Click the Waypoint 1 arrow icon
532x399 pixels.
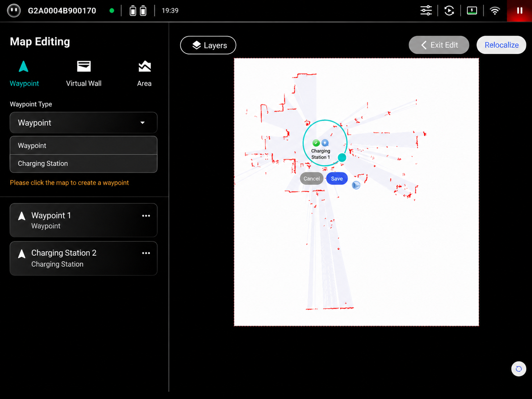coord(22,216)
